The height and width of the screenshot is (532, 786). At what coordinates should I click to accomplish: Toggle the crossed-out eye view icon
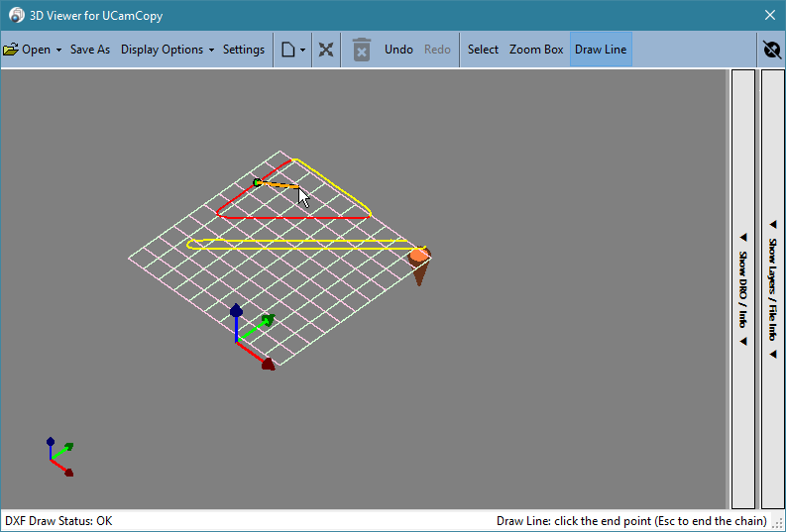(x=771, y=50)
